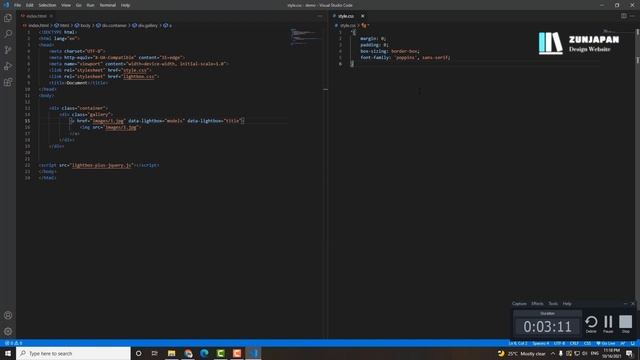Close the style.css tab
The height and width of the screenshot is (360, 640).
pos(362,16)
